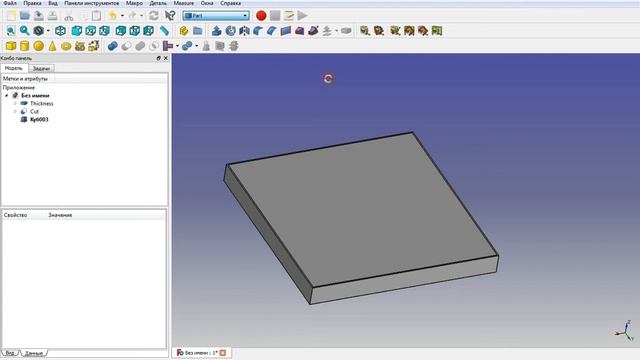This screenshot has height=360, width=640.
Task: Open the Макро menu
Action: [x=134, y=3]
